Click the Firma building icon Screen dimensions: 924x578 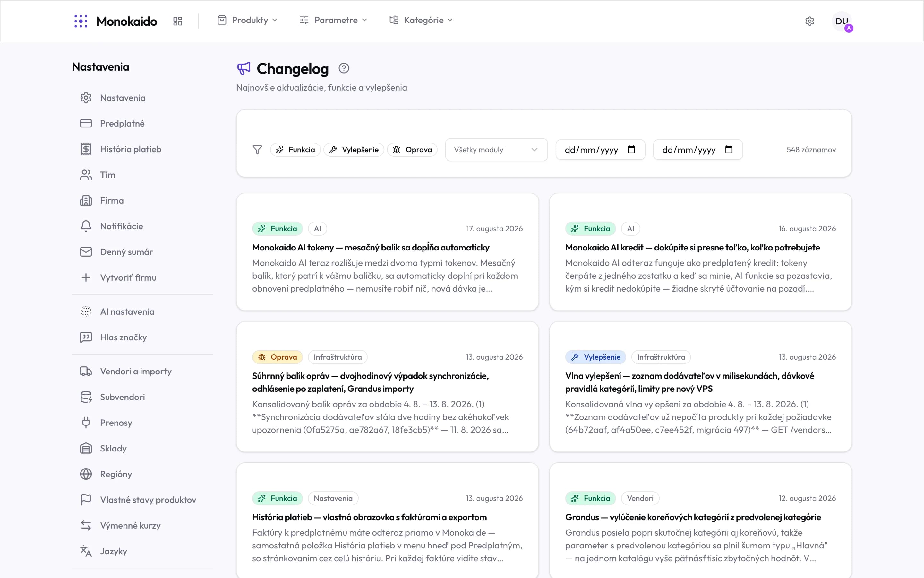click(x=86, y=200)
